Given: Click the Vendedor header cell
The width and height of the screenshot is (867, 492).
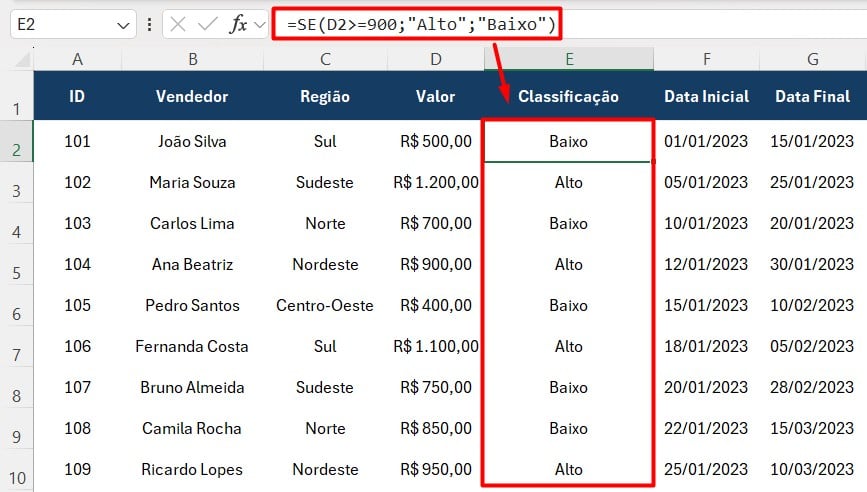Looking at the screenshot, I should point(192,96).
